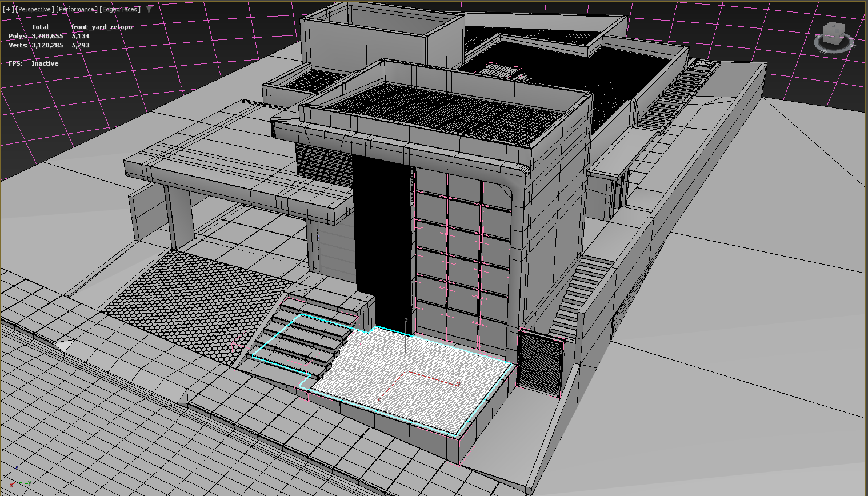868x496 pixels.
Task: Click the viewport filter funnel icon
Action: pos(149,9)
